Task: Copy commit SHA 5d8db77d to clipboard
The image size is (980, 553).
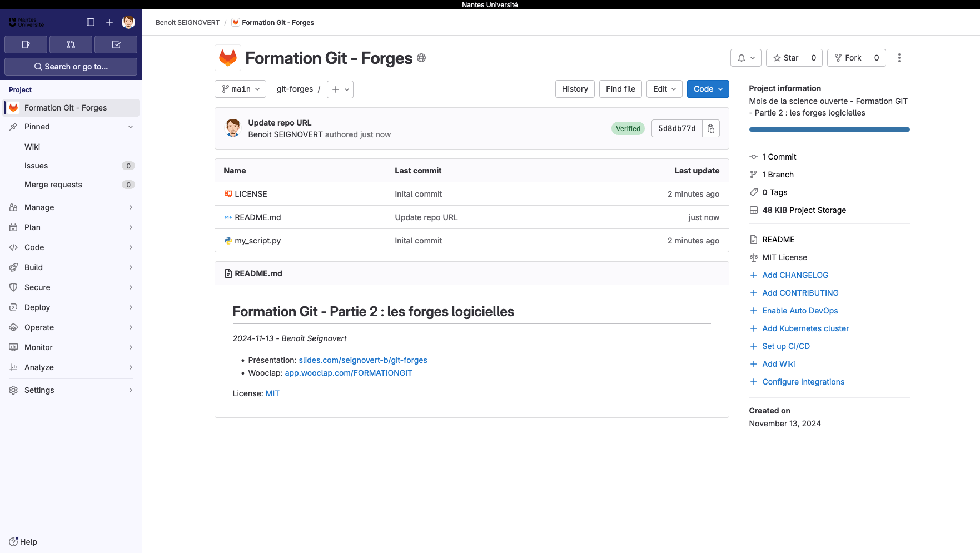Action: coord(711,128)
